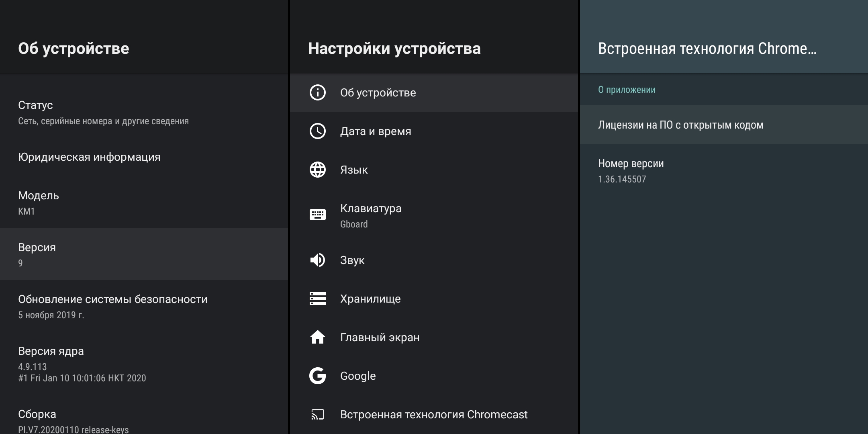868x434 pixels.
Task: Select Версия ядра 4.9.113 entry
Action: click(x=82, y=364)
